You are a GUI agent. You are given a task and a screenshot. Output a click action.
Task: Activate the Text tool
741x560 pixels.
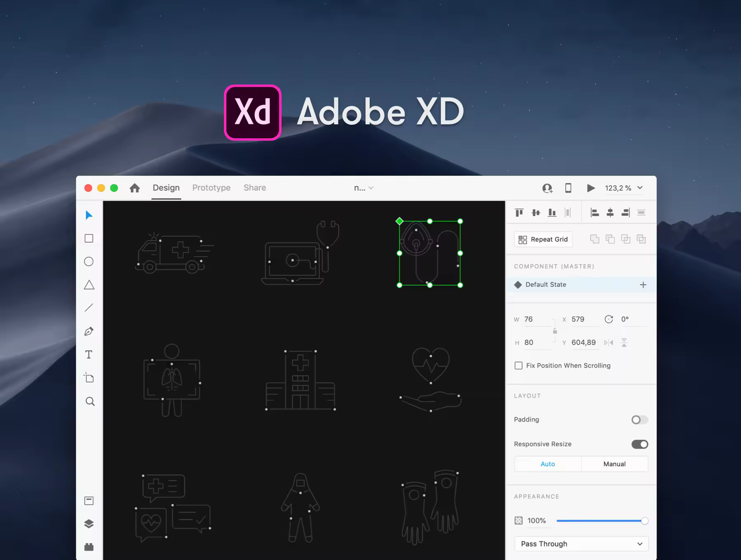pyautogui.click(x=89, y=355)
